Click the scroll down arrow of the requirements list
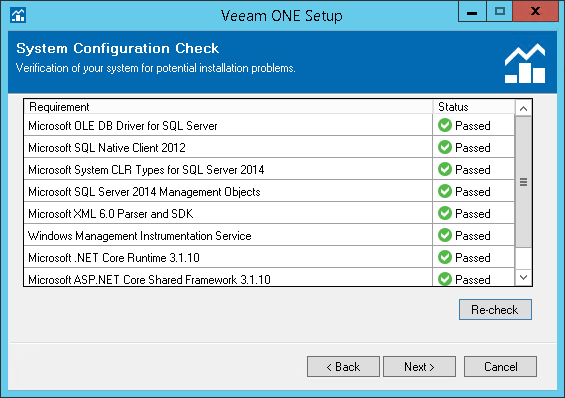Screen dimensions: 565x398 (524, 278)
